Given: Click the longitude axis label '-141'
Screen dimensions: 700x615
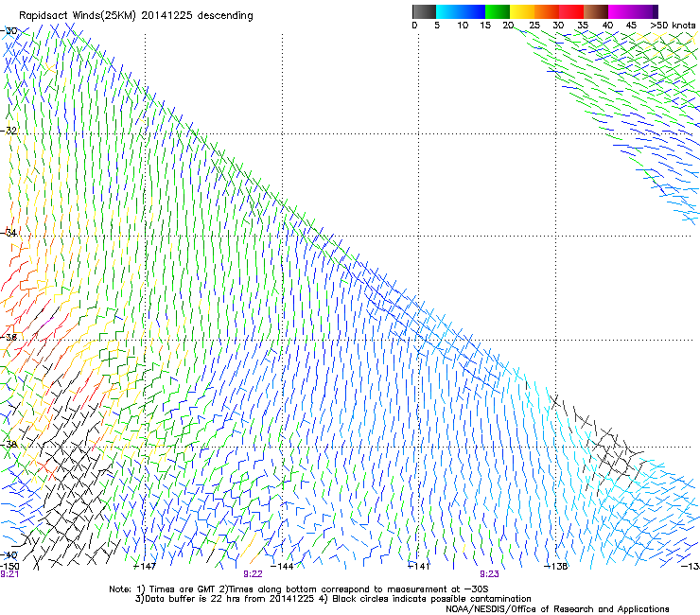Looking at the screenshot, I should pyautogui.click(x=418, y=566).
